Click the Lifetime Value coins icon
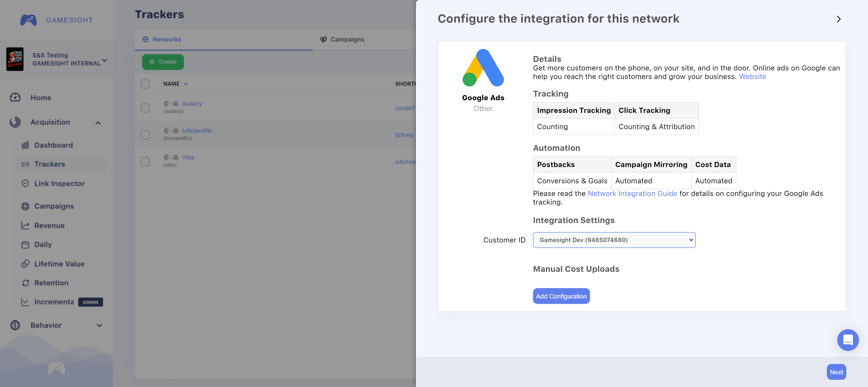 tap(25, 264)
